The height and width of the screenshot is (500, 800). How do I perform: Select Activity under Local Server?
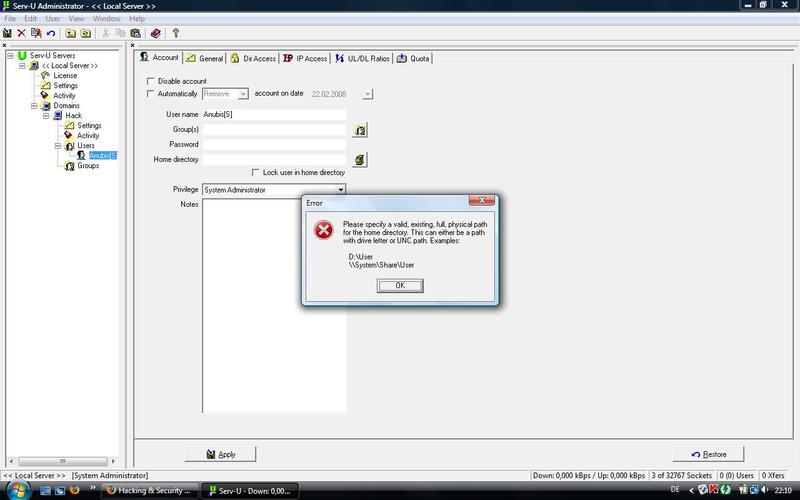64,95
